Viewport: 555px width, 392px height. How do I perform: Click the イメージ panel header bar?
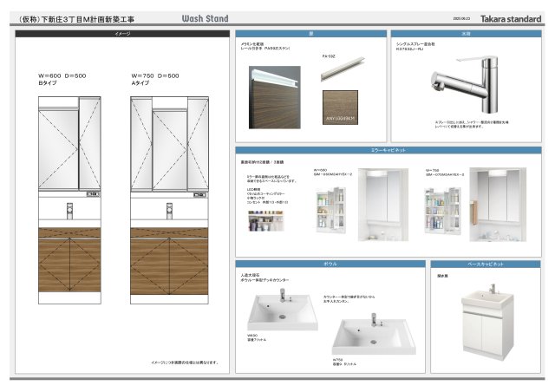123,34
